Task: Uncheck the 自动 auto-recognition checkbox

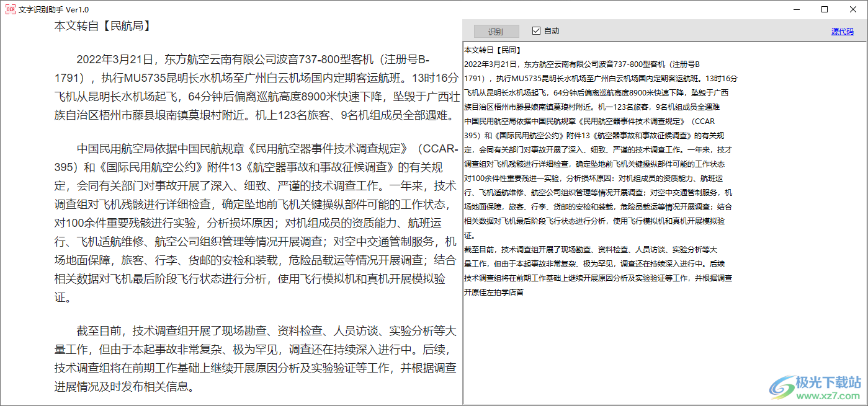Action: point(537,31)
